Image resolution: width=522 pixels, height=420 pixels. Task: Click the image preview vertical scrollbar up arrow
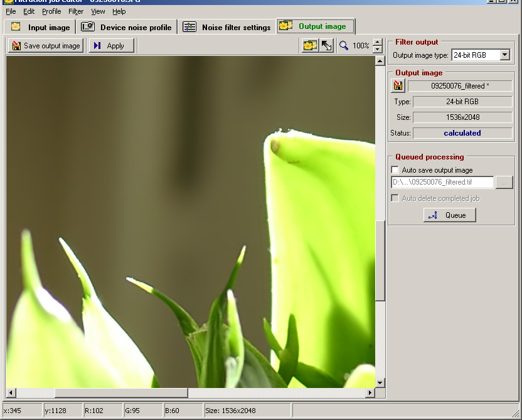tap(380, 61)
